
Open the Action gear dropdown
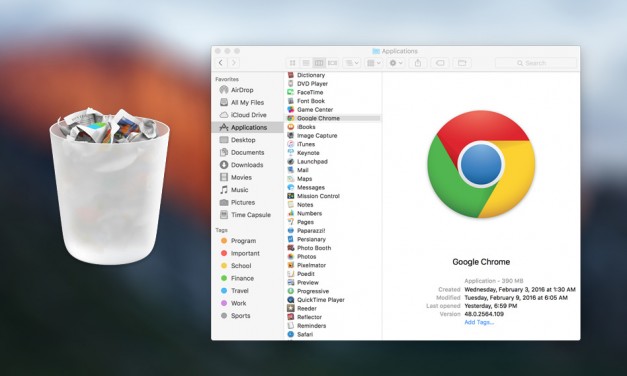396,63
